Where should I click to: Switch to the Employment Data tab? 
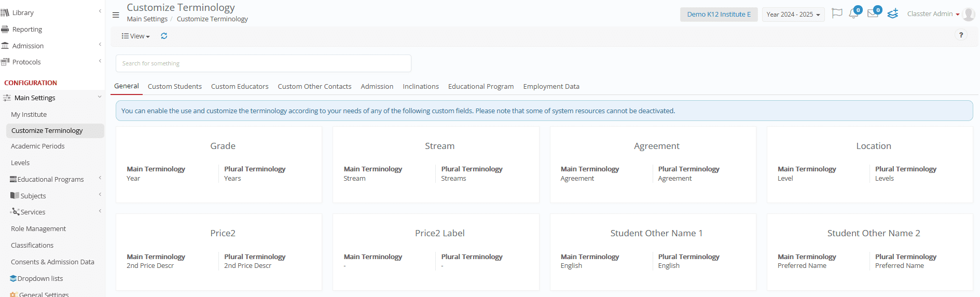551,86
